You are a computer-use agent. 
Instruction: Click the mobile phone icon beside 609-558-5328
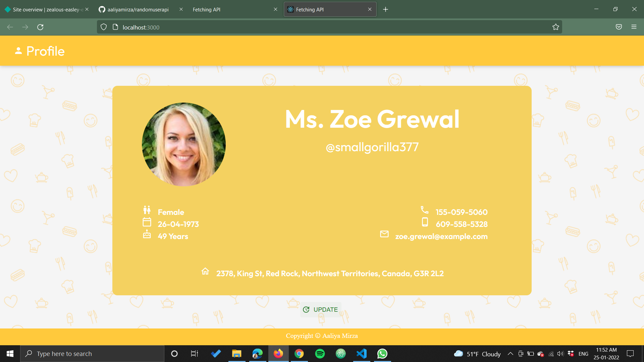click(x=425, y=222)
